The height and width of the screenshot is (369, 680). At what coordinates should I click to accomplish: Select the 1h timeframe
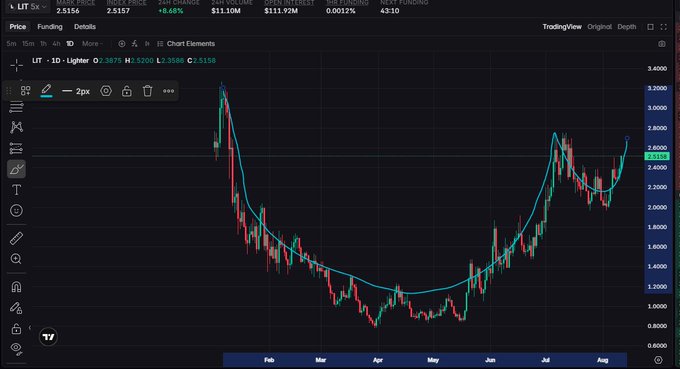click(x=43, y=44)
